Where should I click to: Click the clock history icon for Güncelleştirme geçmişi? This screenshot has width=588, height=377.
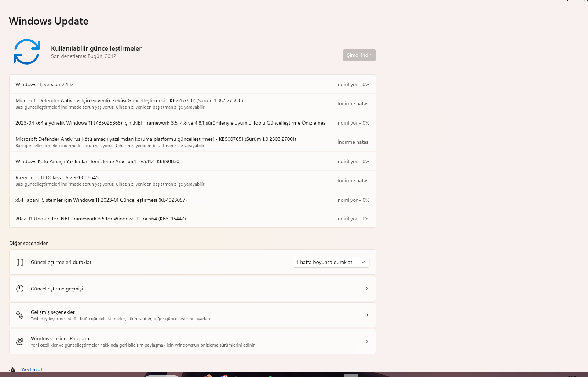click(20, 289)
